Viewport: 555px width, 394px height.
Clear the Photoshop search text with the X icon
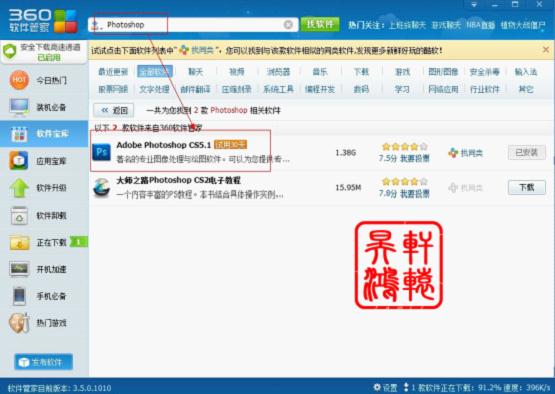click(x=288, y=24)
